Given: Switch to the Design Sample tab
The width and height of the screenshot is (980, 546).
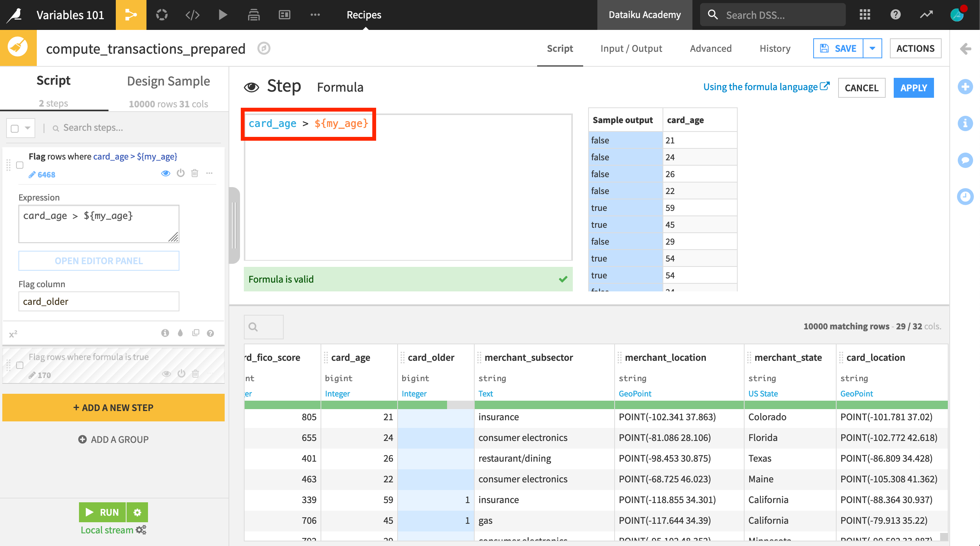Looking at the screenshot, I should pos(169,81).
